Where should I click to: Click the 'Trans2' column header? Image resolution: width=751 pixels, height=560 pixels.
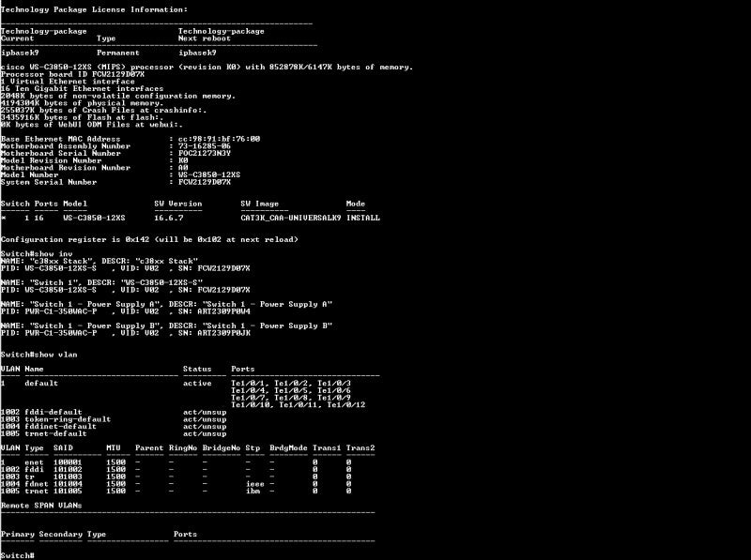(x=360, y=447)
